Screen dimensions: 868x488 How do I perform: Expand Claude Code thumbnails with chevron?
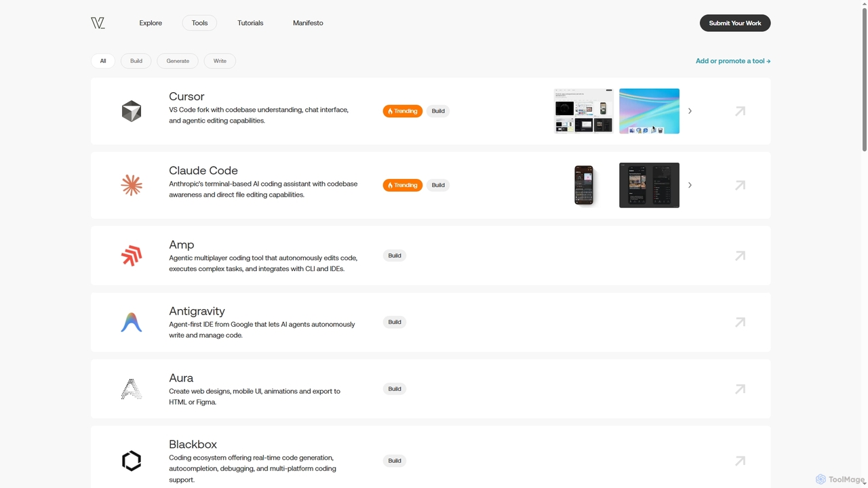coord(690,185)
